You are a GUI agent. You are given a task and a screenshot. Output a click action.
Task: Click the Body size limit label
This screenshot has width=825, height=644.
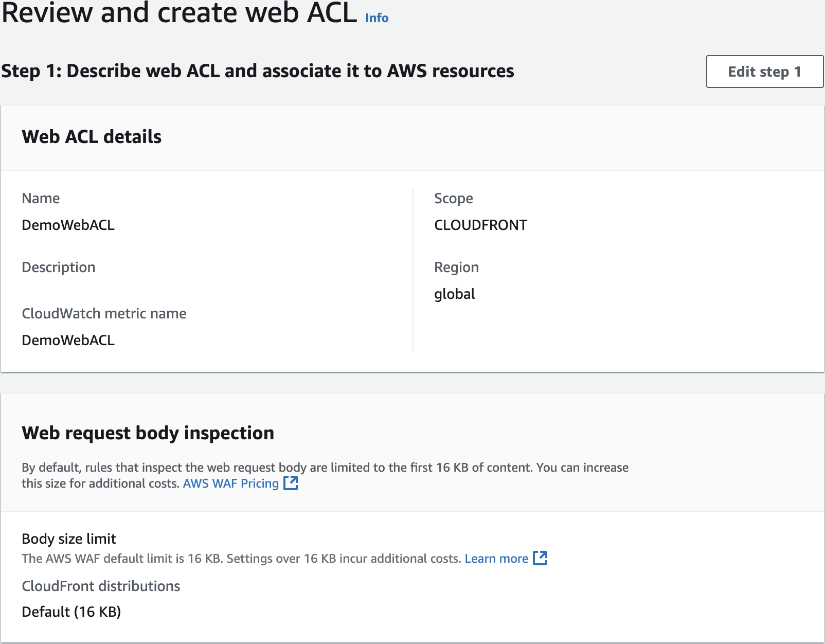(x=69, y=539)
